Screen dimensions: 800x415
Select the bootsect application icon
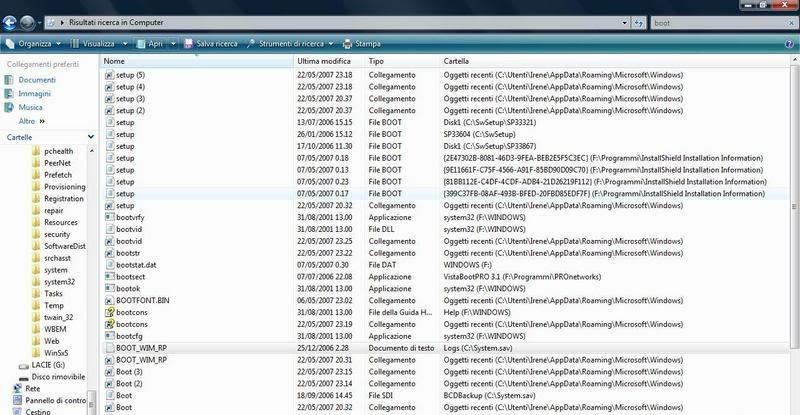pos(109,277)
